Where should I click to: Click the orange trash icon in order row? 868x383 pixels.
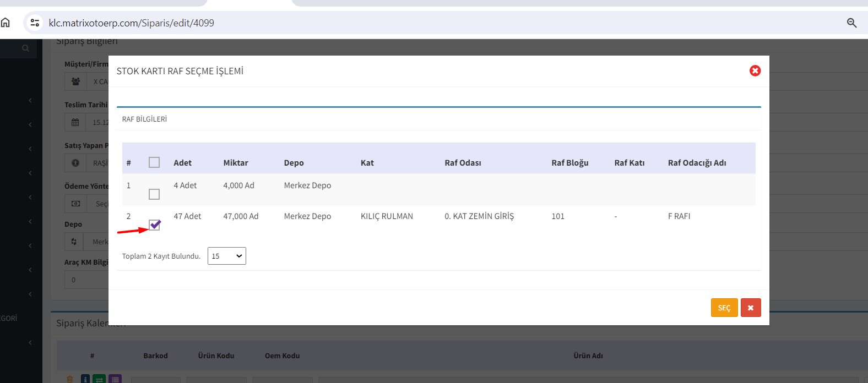point(70,379)
